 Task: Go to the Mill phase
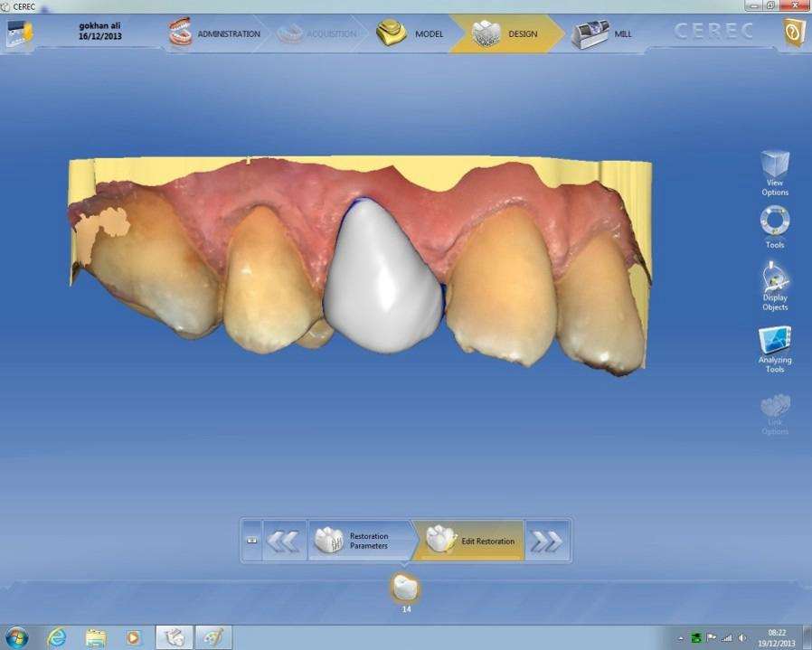click(602, 34)
